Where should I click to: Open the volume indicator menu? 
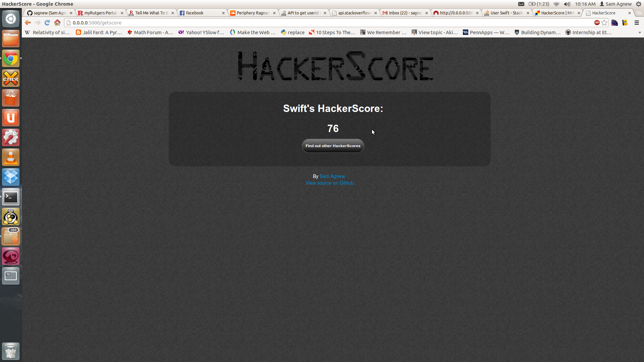click(x=567, y=4)
